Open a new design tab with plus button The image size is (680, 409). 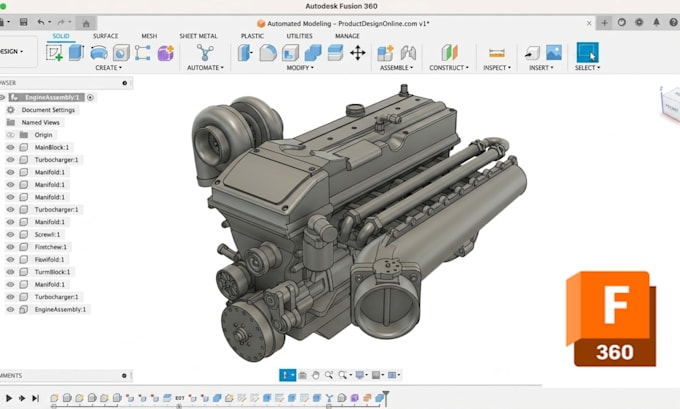605,23
